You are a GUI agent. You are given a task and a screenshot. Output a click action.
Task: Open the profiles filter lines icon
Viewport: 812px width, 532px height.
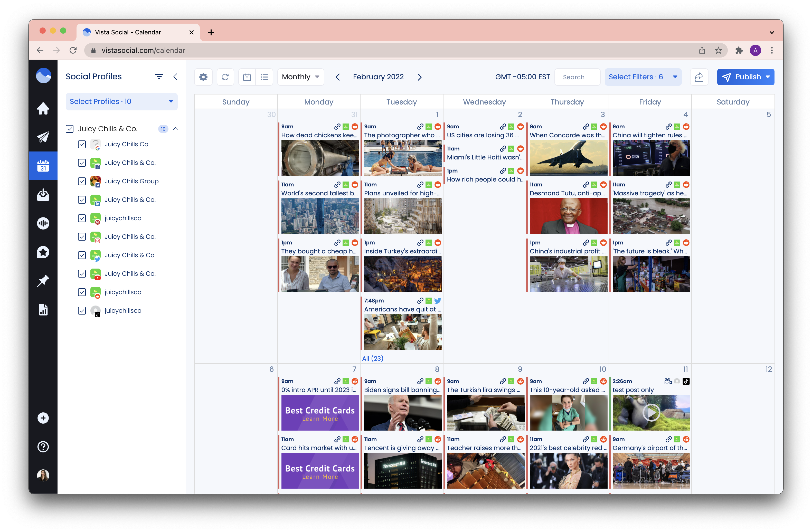(x=159, y=77)
